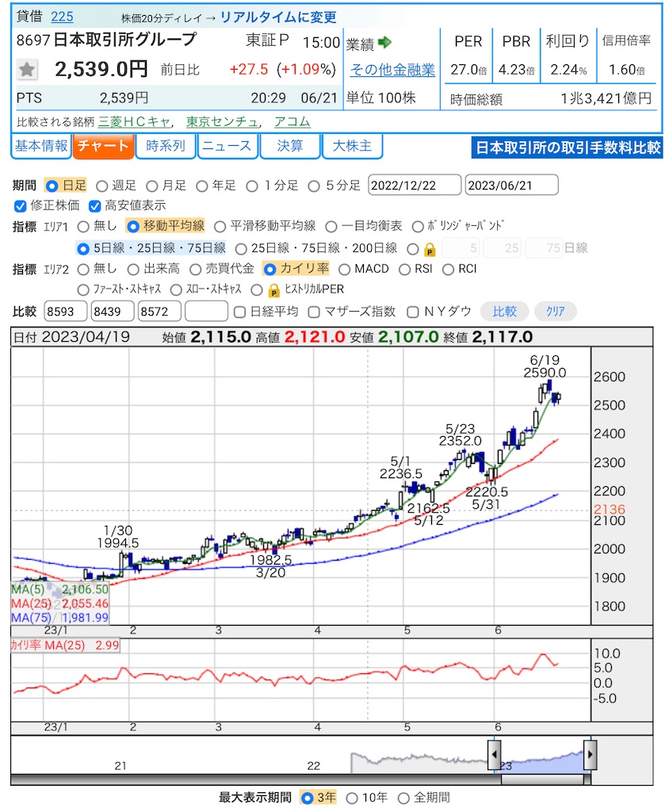
Task: Click the premium lock icon next to ヒストリカルPER
Action: [273, 290]
